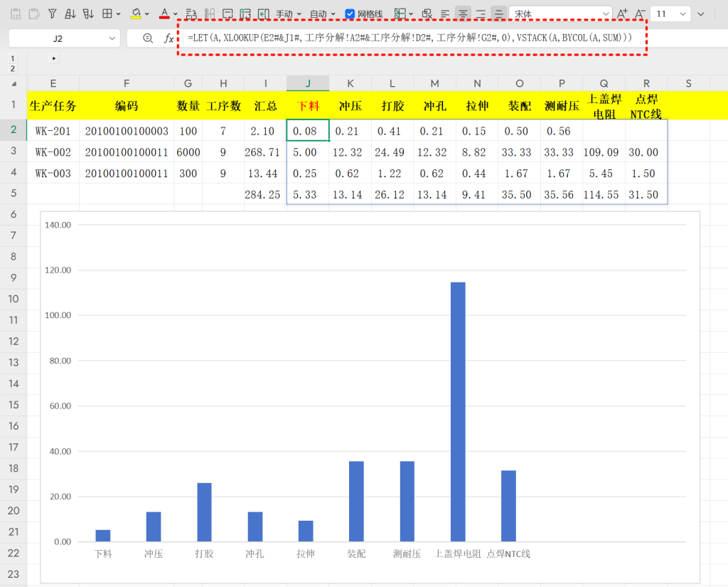Image resolution: width=728 pixels, height=587 pixels.
Task: Click the 打胶 bar in chart
Action: coord(204,512)
